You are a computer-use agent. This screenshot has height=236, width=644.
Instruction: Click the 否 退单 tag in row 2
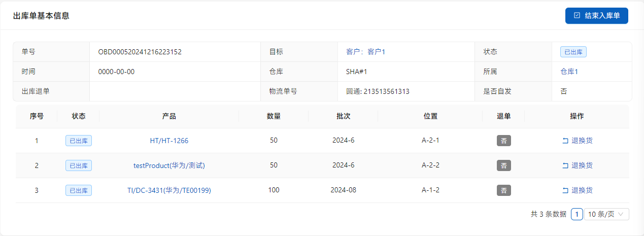[x=503, y=165]
